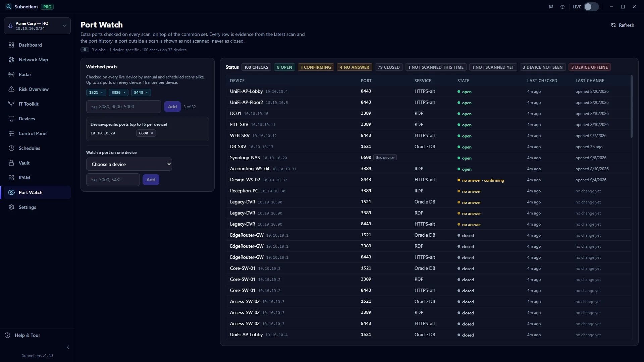Toggle the small switch beside 3 global
Screen dimensions: 644x362
(x=85, y=50)
